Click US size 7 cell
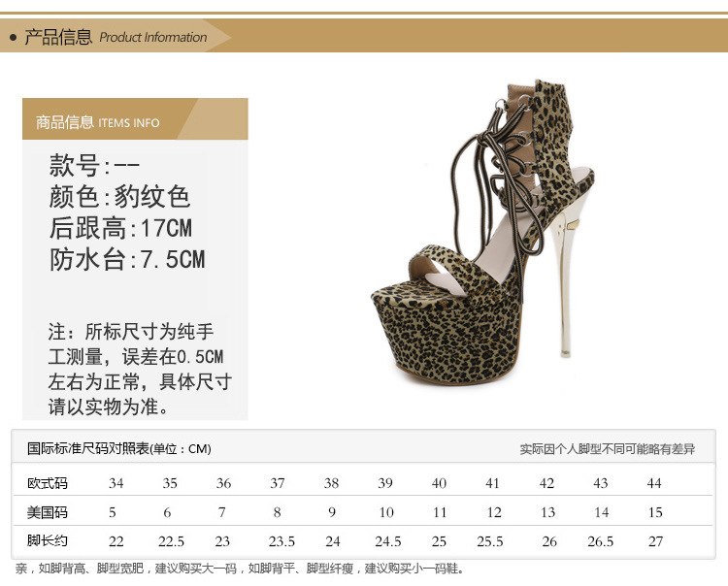The width and height of the screenshot is (728, 586). 222,512
